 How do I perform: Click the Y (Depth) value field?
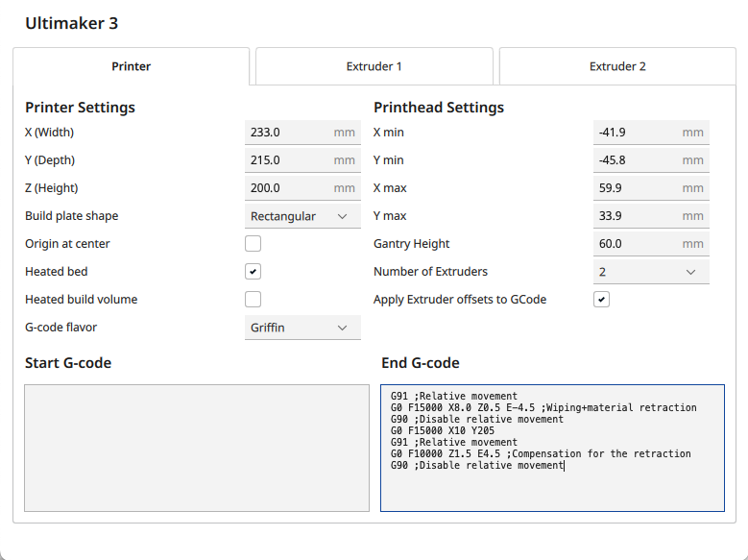coord(288,160)
